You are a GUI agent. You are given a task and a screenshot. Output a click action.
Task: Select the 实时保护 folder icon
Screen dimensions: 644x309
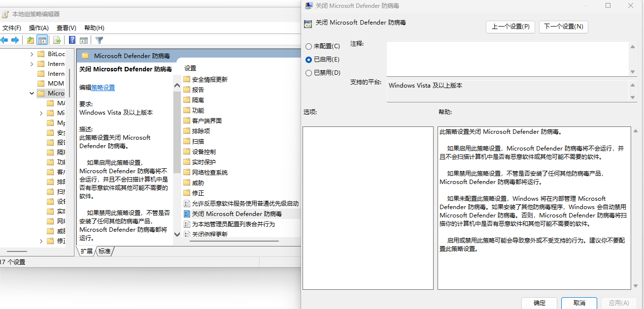point(187,162)
